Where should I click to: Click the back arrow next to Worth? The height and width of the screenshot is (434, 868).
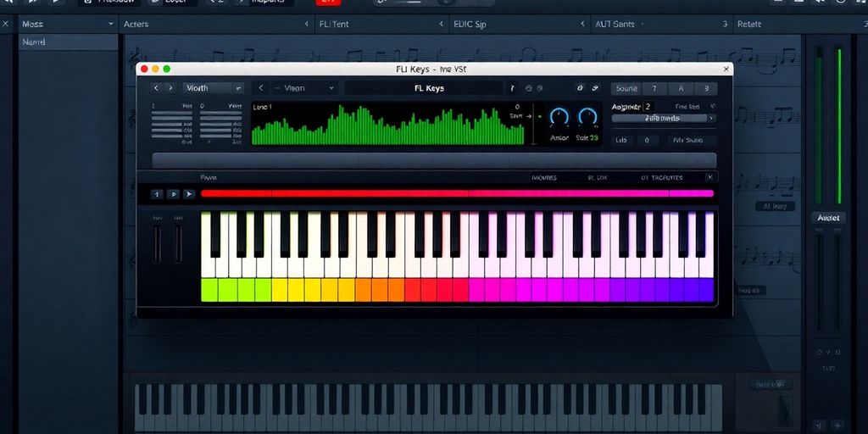[156, 88]
